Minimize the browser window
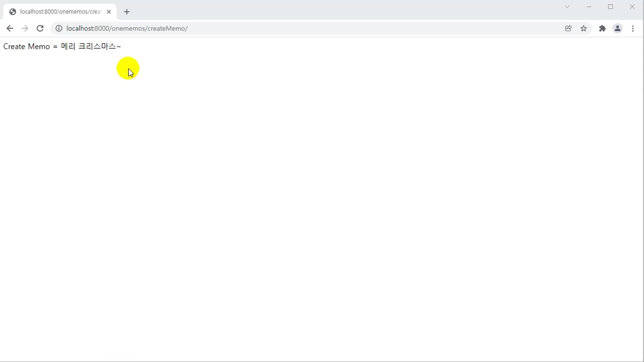644x362 pixels. click(589, 7)
